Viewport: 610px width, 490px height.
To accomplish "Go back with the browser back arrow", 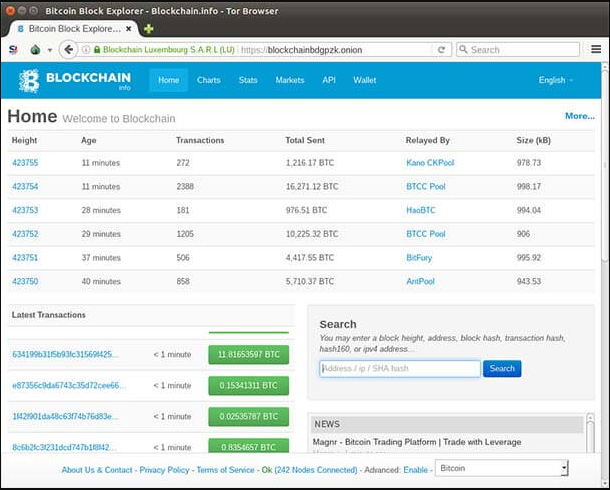I will [68, 50].
